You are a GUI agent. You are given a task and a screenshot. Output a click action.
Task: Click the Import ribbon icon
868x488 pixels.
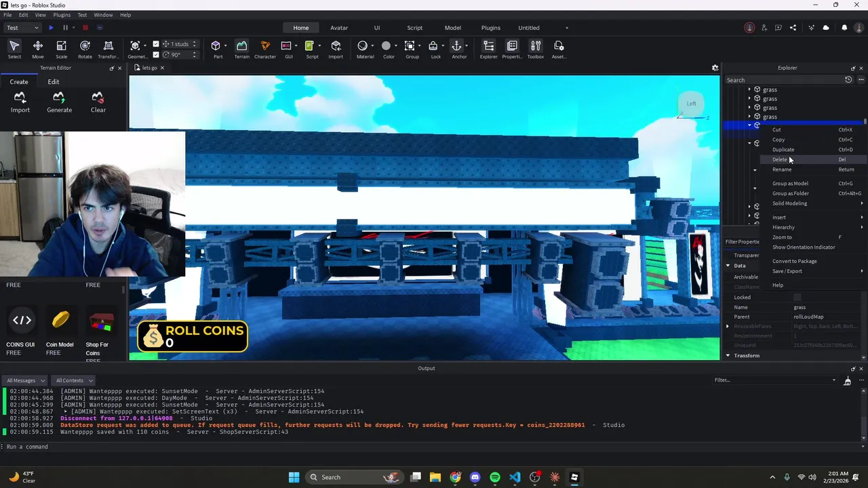(336, 49)
